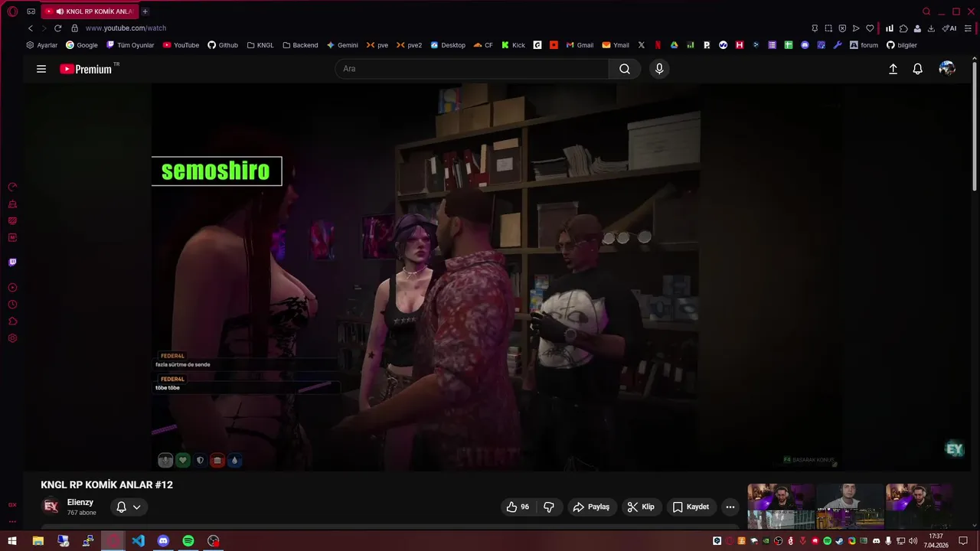
Task: Open Opera main menu logo
Action: coord(12,11)
